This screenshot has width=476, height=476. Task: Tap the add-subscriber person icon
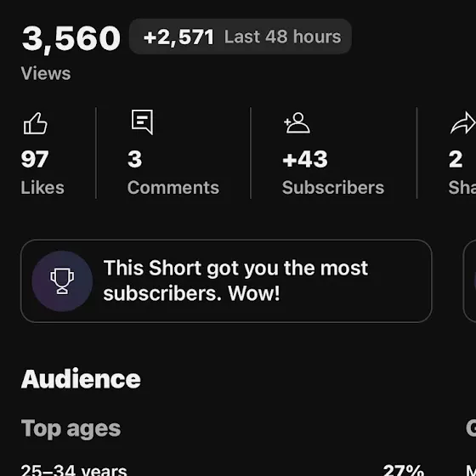point(297,123)
